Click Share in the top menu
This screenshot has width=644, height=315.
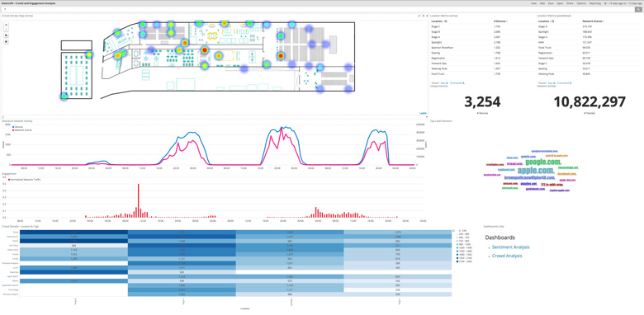(570, 3)
